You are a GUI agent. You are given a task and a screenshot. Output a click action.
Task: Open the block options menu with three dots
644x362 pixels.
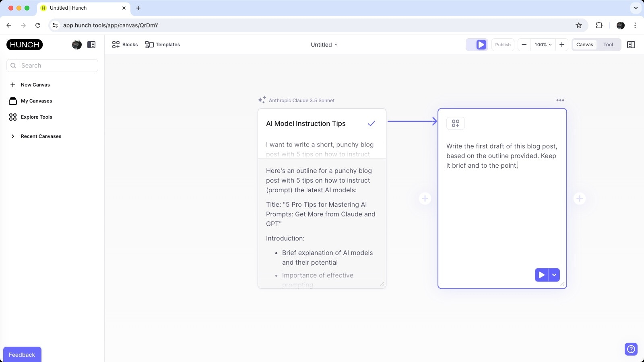[x=560, y=100]
